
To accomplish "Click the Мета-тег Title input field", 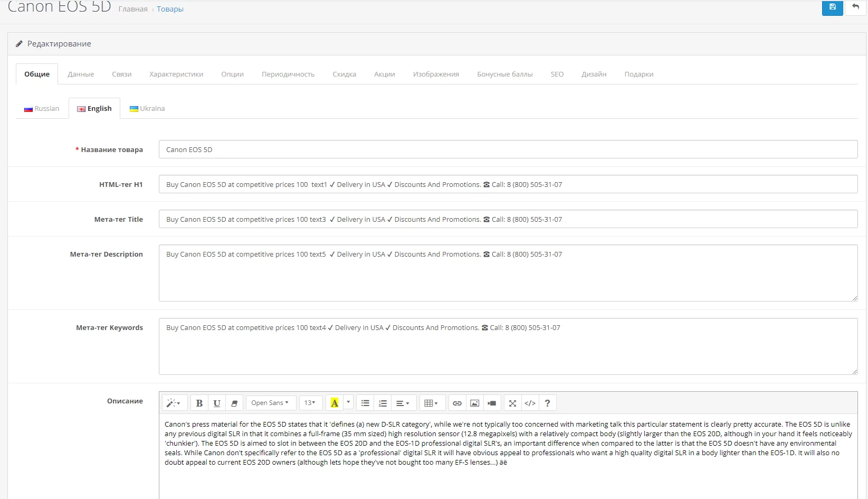I will (x=508, y=219).
